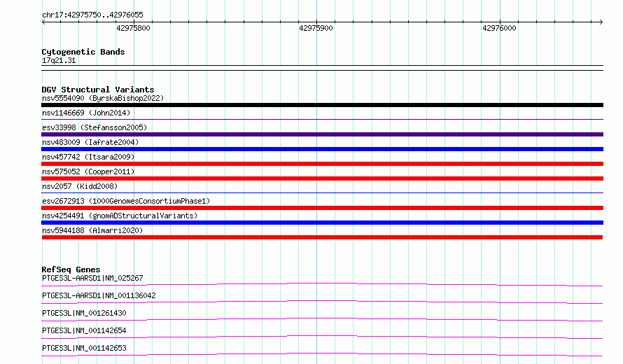Image resolution: width=623 pixels, height=364 pixels.
Task: Click the thin blue nsv2057 variant line
Action: pyautogui.click(x=322, y=192)
